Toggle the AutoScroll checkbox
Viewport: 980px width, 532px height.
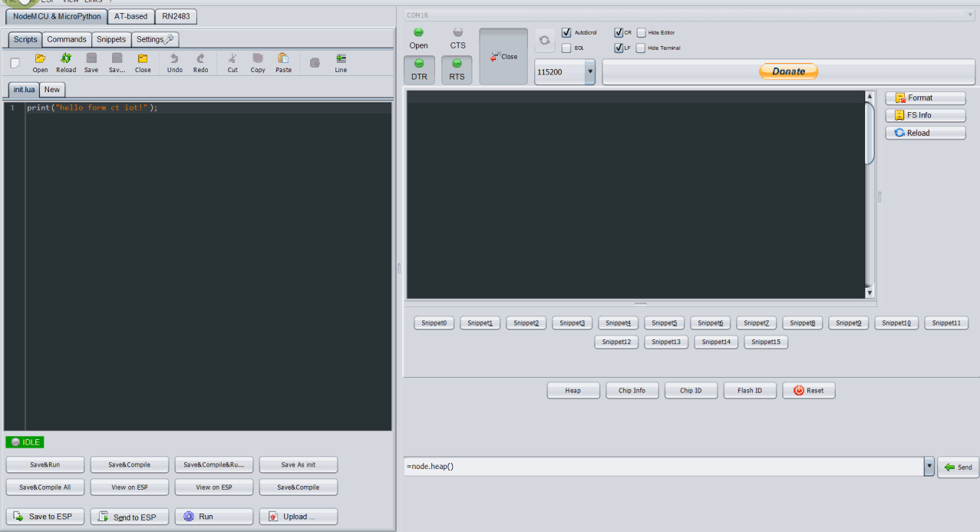(566, 32)
